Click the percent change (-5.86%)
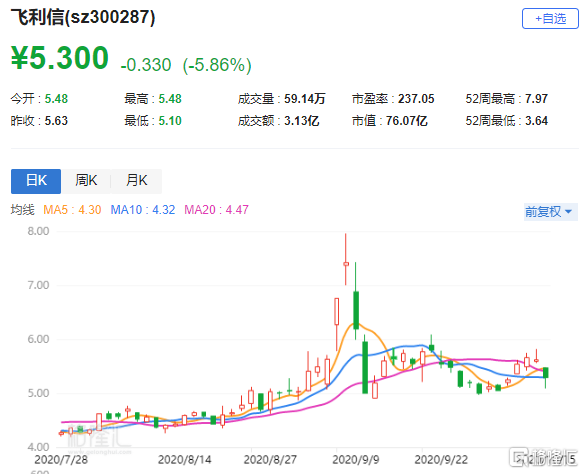 tap(217, 65)
